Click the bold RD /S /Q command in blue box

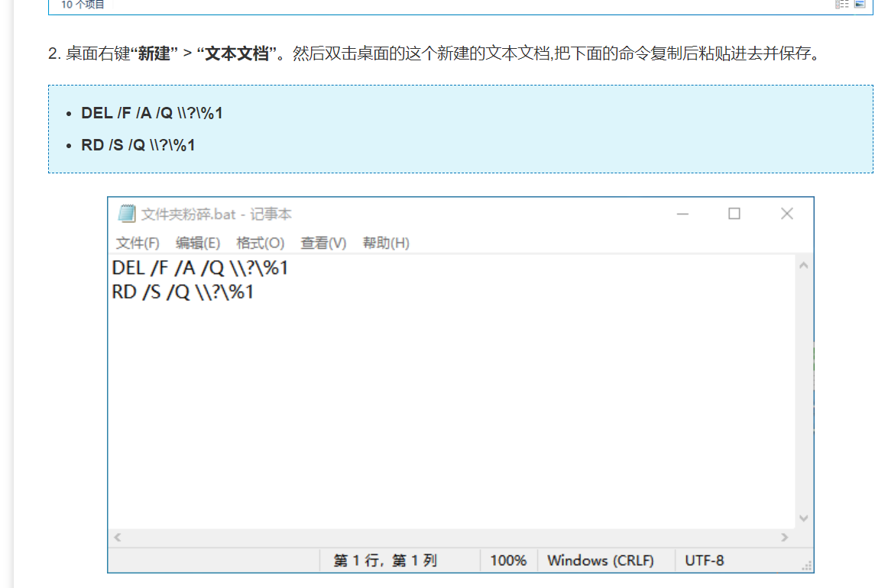point(138,145)
